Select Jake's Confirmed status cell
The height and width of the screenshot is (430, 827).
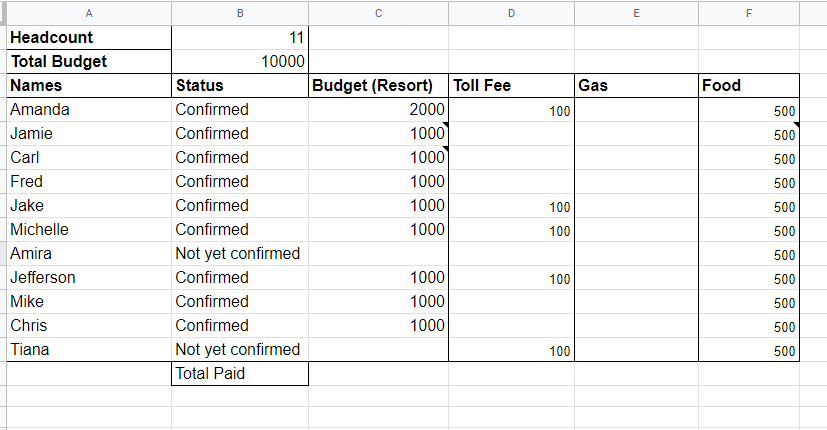point(240,206)
